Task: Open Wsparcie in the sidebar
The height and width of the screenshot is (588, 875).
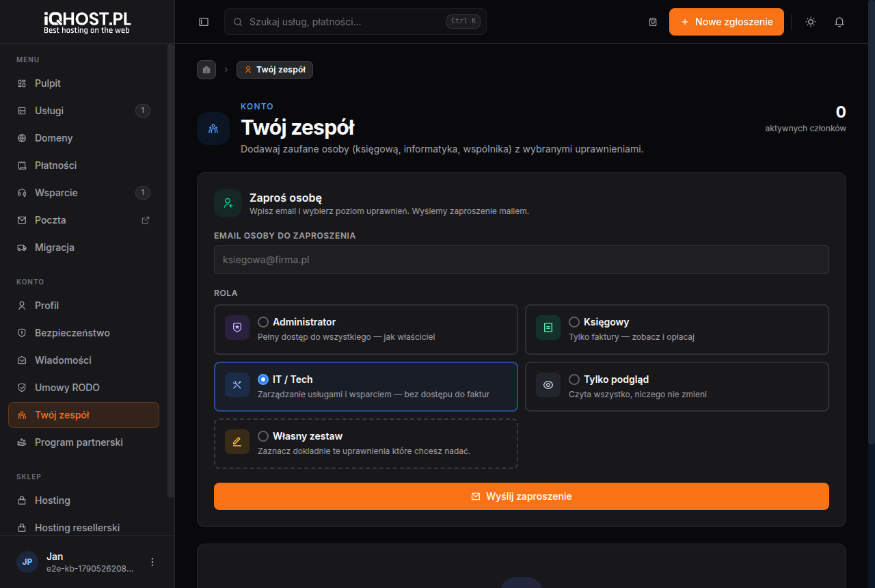Action: coord(83,193)
